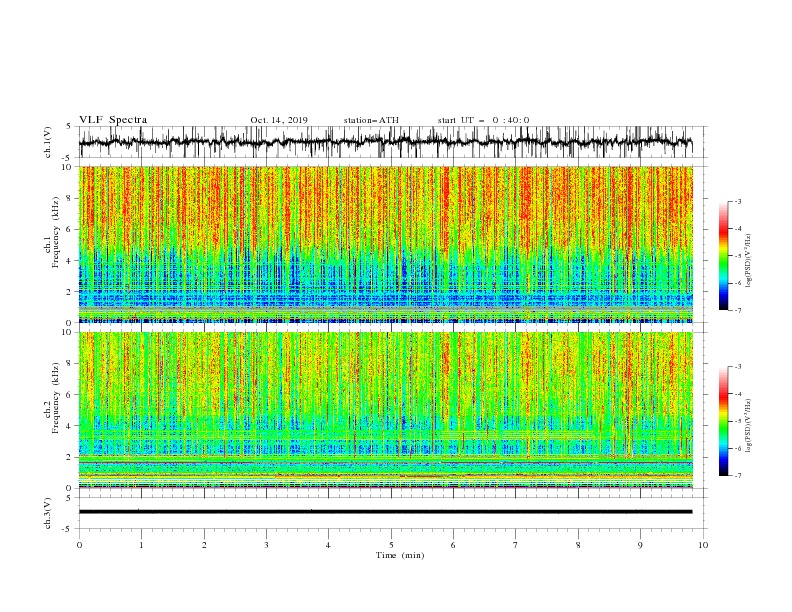Screen dimensions: 792x612
Task: Click the "ch.3(V)" axis label
Action: point(48,513)
